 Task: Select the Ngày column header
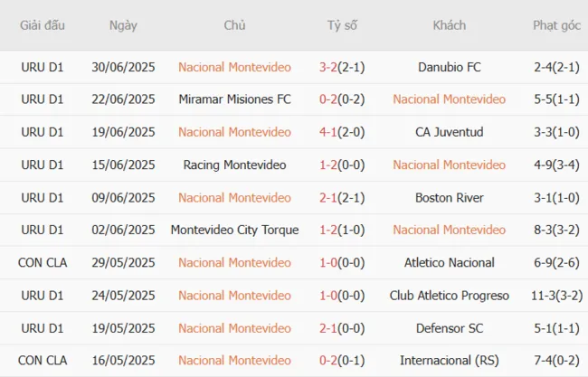pos(123,25)
